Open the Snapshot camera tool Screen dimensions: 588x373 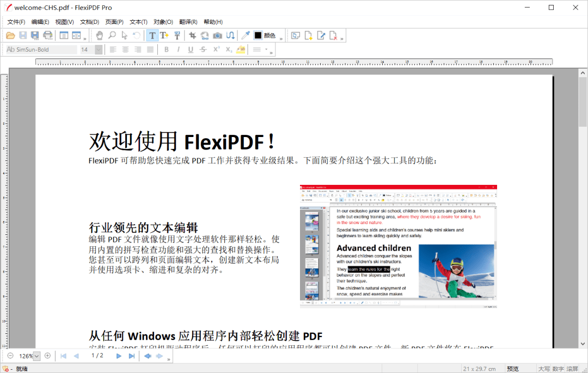pos(216,35)
